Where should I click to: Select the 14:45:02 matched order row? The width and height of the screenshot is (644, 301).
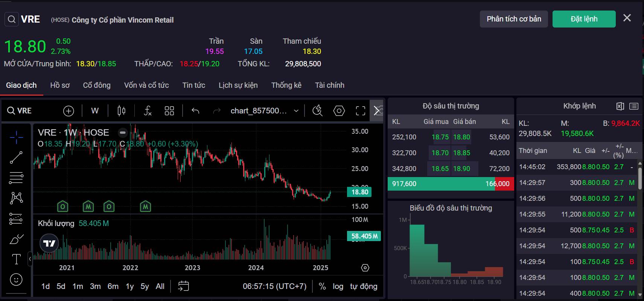click(x=577, y=167)
